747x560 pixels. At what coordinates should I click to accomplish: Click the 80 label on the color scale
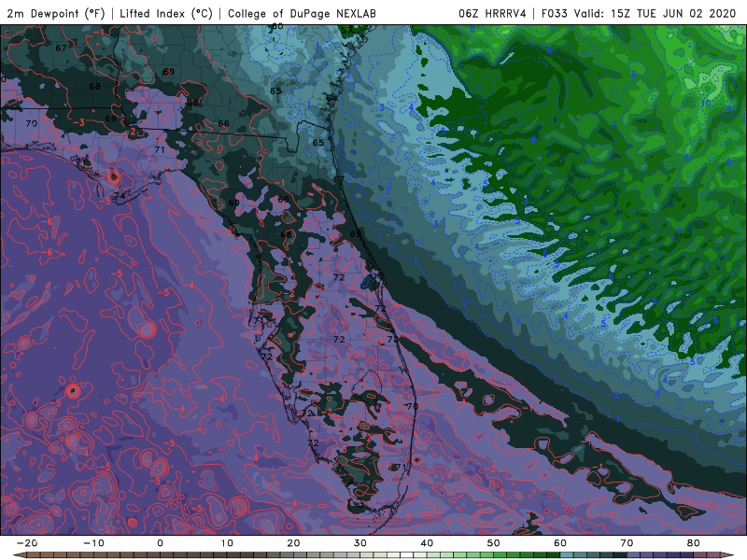click(694, 543)
